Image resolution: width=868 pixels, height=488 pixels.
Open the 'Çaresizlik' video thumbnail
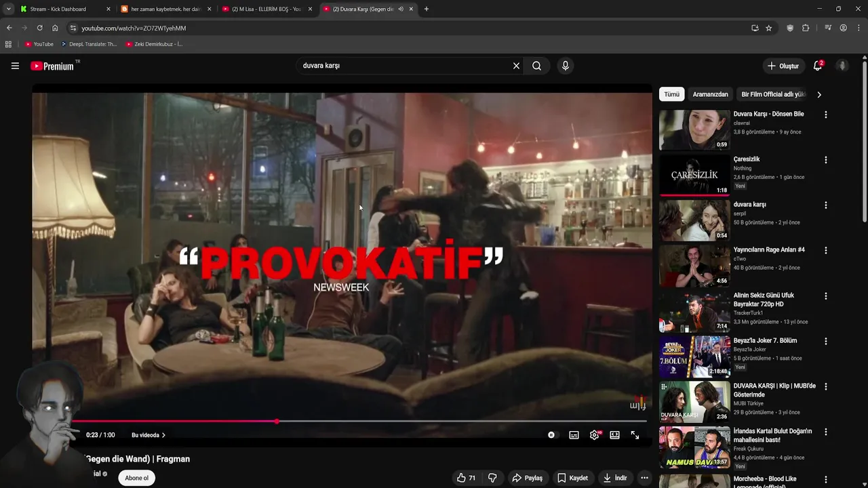[694, 175]
